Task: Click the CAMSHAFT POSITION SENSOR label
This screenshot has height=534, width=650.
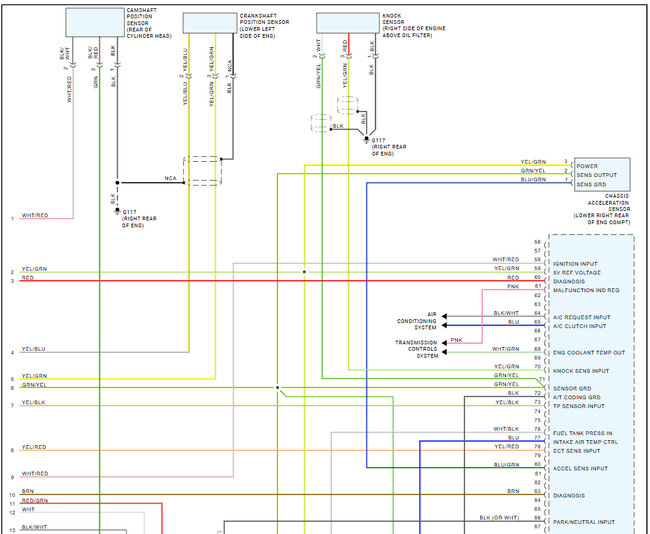Action: click(x=149, y=23)
